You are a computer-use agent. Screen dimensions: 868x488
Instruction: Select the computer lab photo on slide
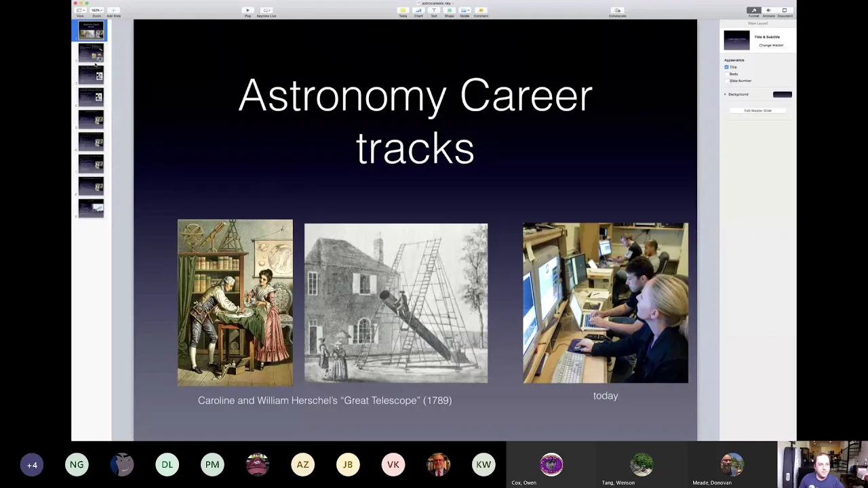pos(606,303)
